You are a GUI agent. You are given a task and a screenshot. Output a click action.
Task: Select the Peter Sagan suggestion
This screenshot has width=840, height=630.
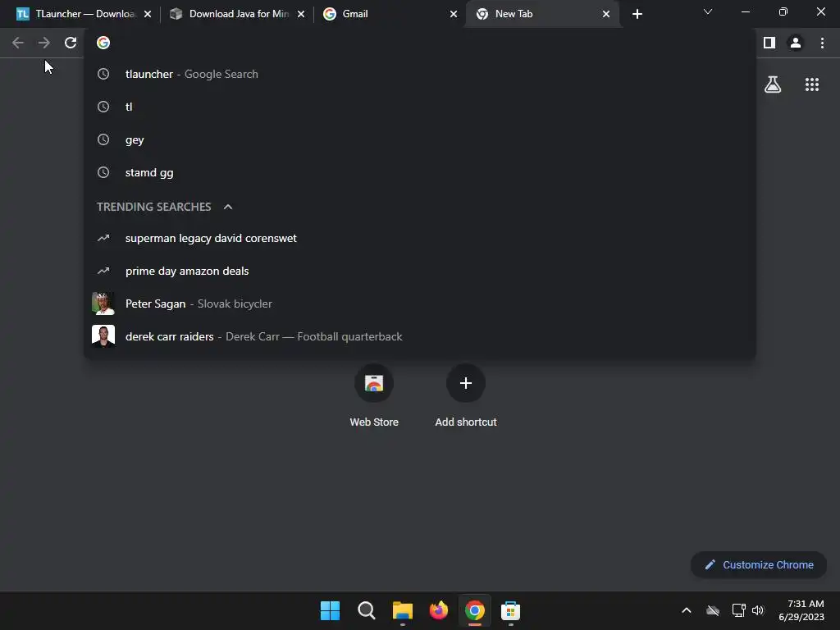(419, 304)
